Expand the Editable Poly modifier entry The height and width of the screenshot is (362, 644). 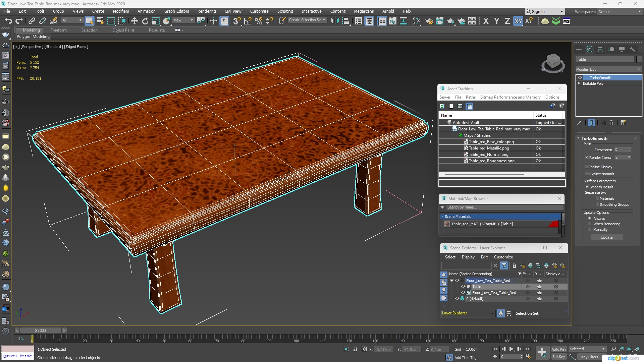tap(579, 83)
